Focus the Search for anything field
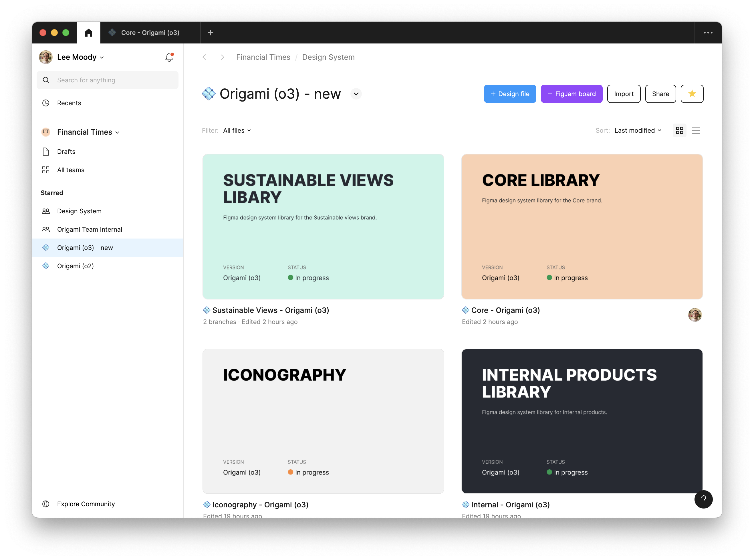 point(108,80)
